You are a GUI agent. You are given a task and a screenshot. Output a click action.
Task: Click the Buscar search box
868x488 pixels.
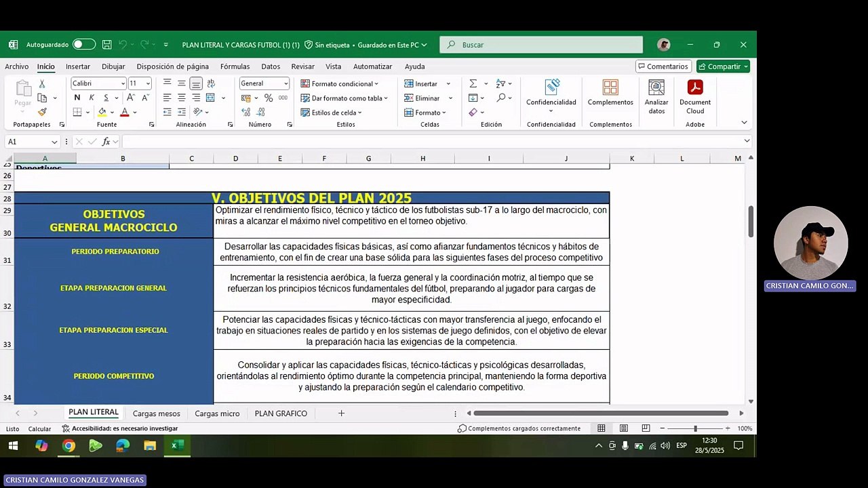click(x=541, y=45)
